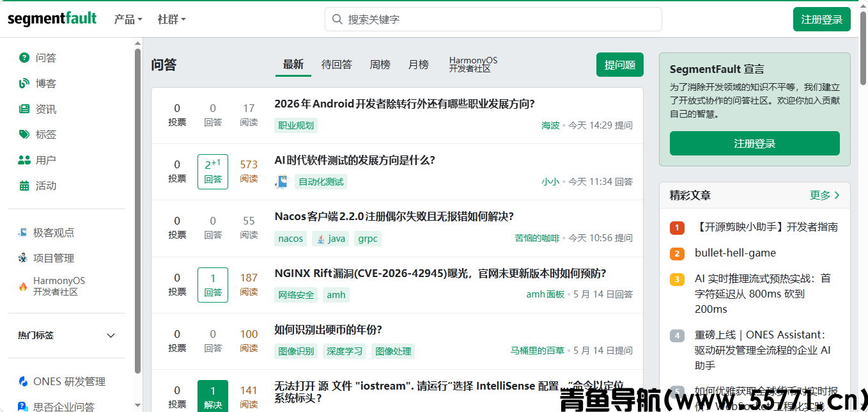Expand the 热门标签 section chevron

point(111,335)
